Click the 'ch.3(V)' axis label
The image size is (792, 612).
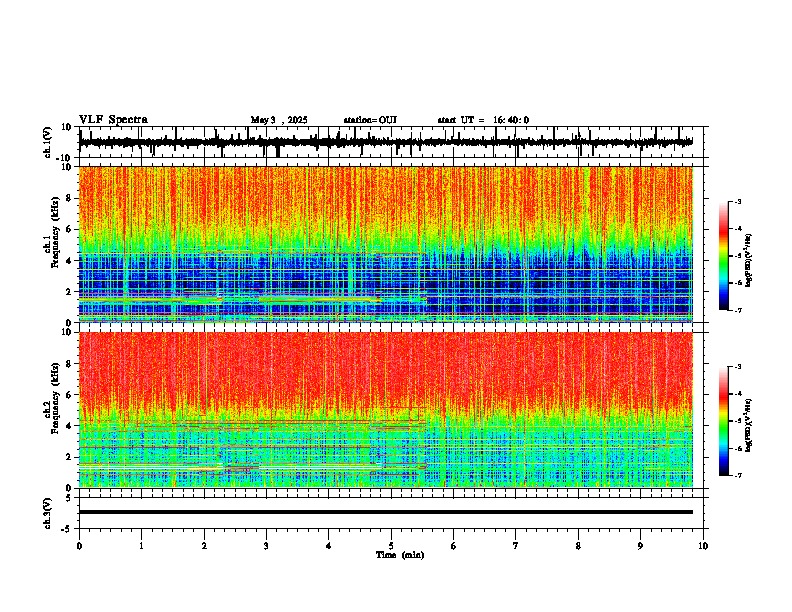click(x=48, y=513)
